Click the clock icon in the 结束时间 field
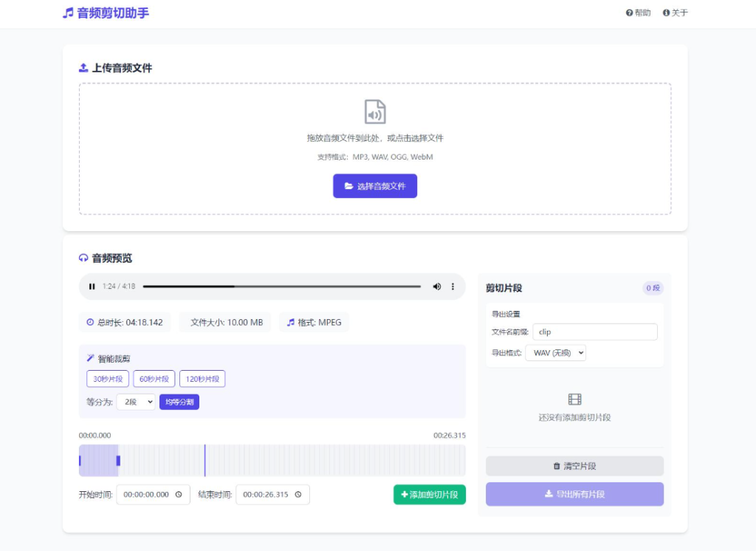Image resolution: width=756 pixels, height=551 pixels. [299, 494]
